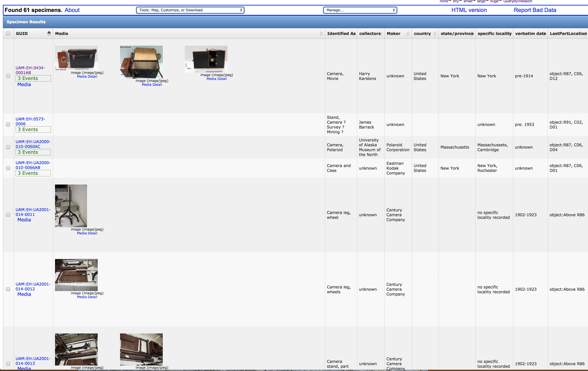Open Tools: Map, Customize, or Download dropdown

190,10
